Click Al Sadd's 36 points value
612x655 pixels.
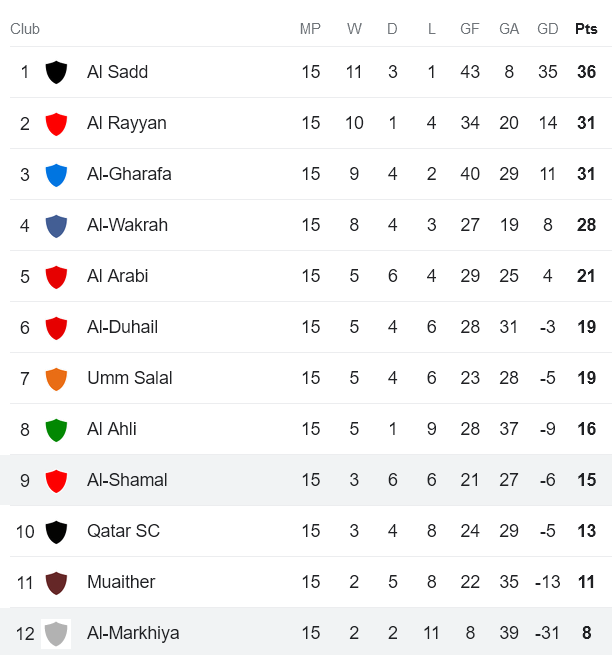586,72
